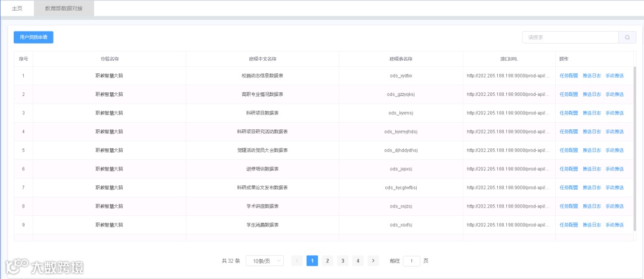The width and height of the screenshot is (644, 279).
Task: Click 手动推送 for ods_jxpxsj row
Action: click(614, 169)
